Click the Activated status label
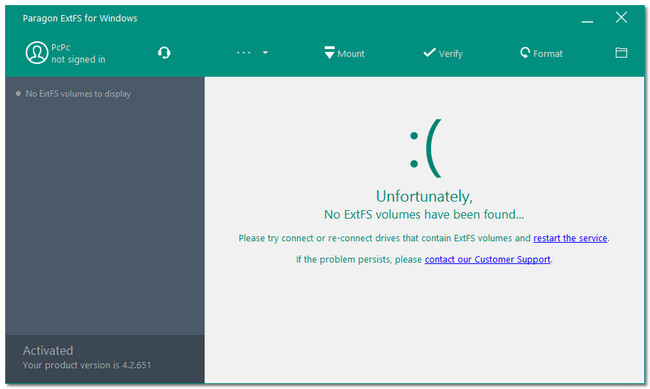Screen dimensions: 650x389 (48, 350)
